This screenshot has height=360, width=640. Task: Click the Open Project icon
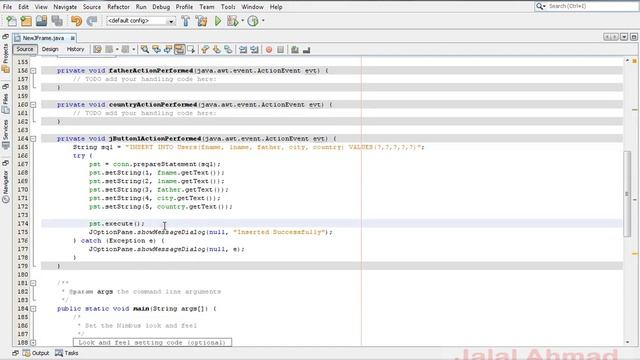tap(41, 21)
